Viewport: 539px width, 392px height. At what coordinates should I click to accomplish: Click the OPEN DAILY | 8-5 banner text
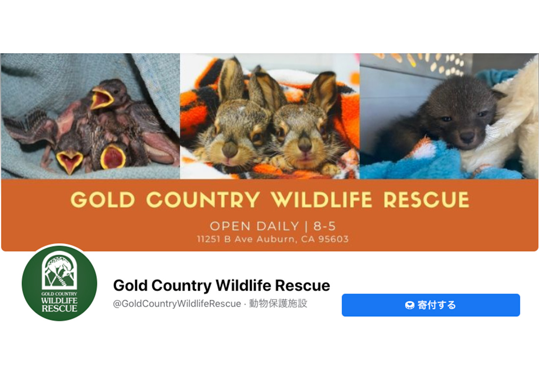pos(272,226)
